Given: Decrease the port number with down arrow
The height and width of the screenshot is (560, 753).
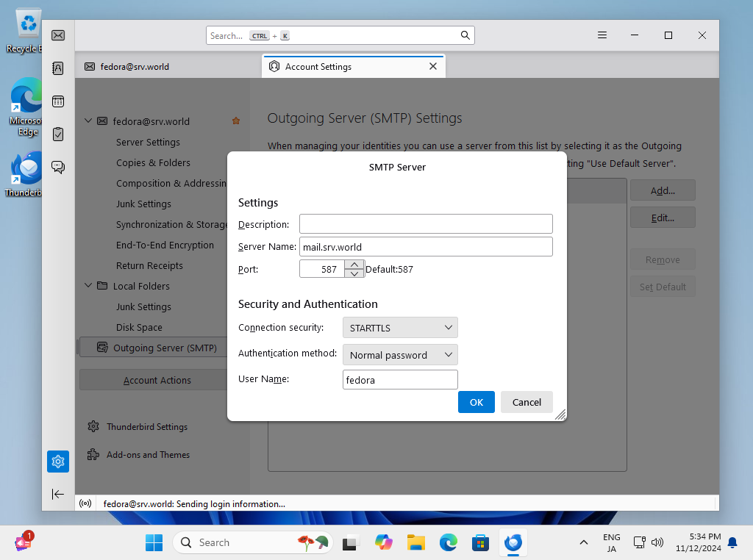Looking at the screenshot, I should 354,273.
